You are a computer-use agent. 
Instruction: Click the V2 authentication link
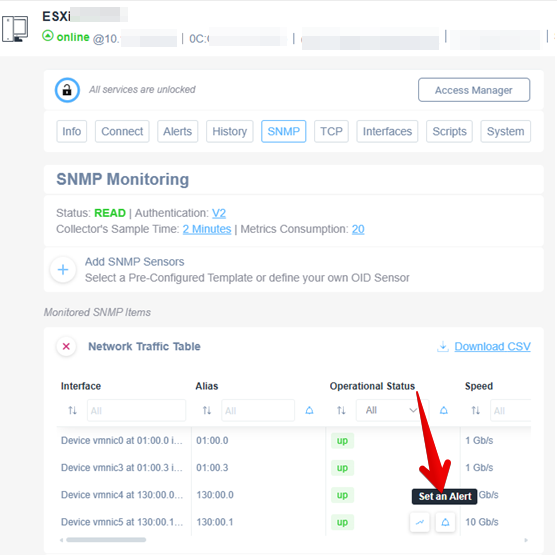219,213
